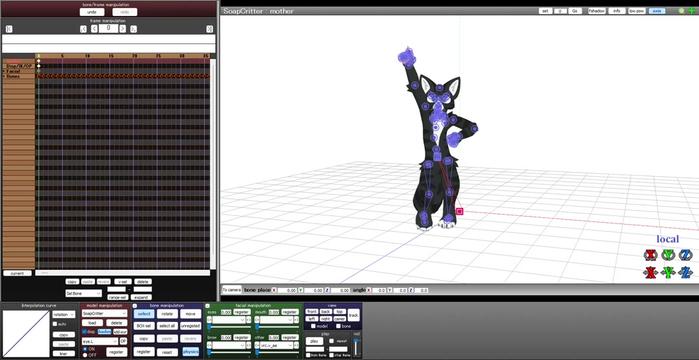Click next arrow beside mouth morph dropdown
Image resolution: width=699 pixels, height=360 pixels.
296,320
